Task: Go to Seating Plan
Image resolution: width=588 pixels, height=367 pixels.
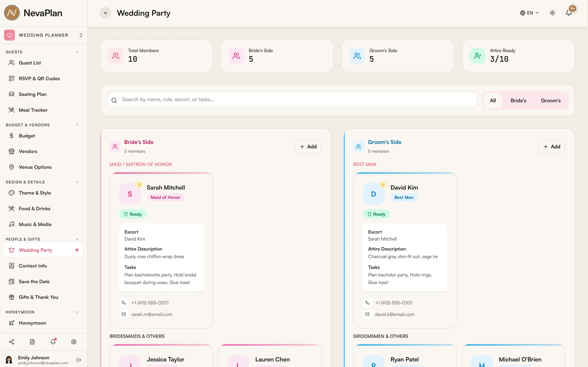Action: click(44, 94)
